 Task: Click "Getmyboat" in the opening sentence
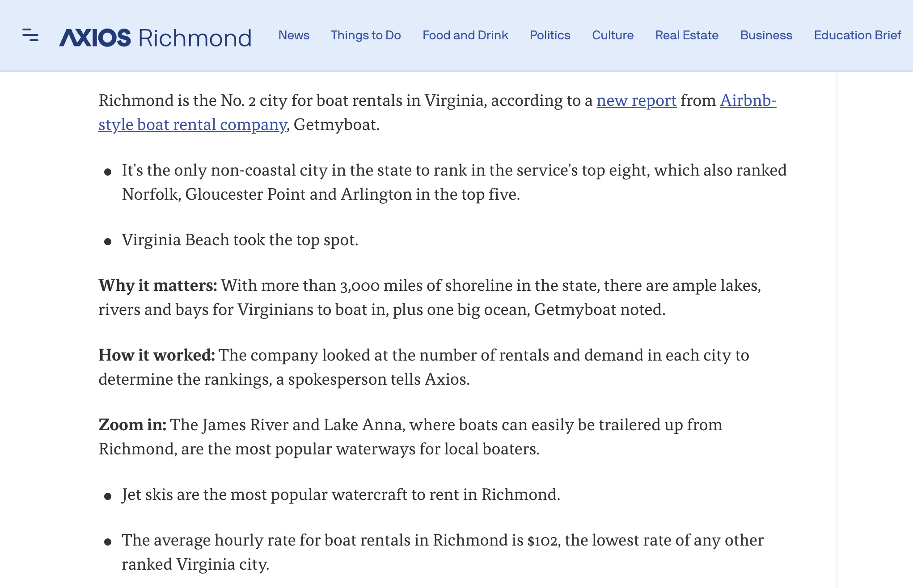click(x=336, y=125)
